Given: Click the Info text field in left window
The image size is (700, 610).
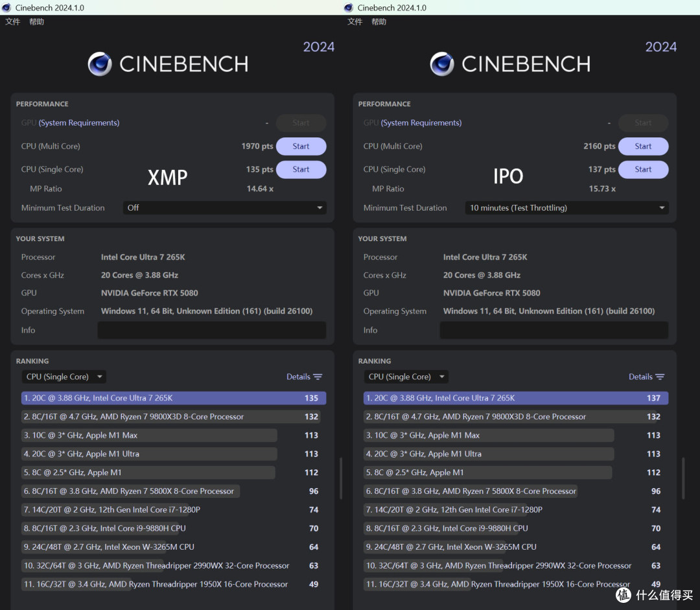Looking at the screenshot, I should (x=211, y=330).
